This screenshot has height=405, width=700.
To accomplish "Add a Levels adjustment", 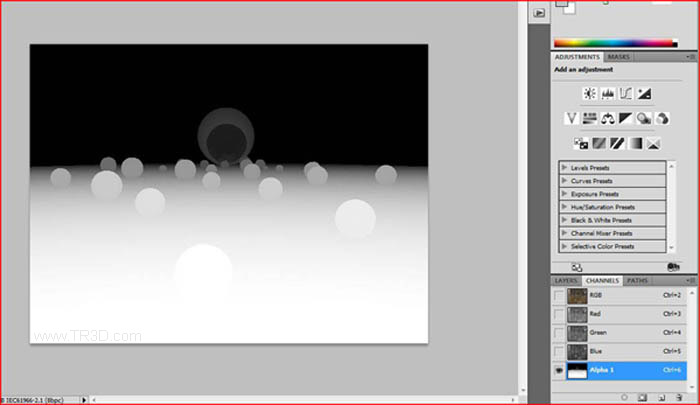I will tap(608, 94).
